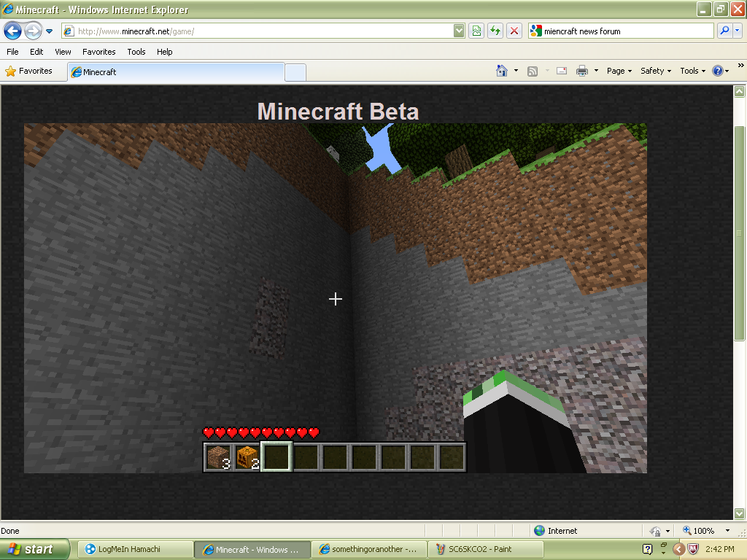Image resolution: width=747 pixels, height=560 pixels.
Task: Click the protected mode icon in status bar
Action: click(656, 531)
